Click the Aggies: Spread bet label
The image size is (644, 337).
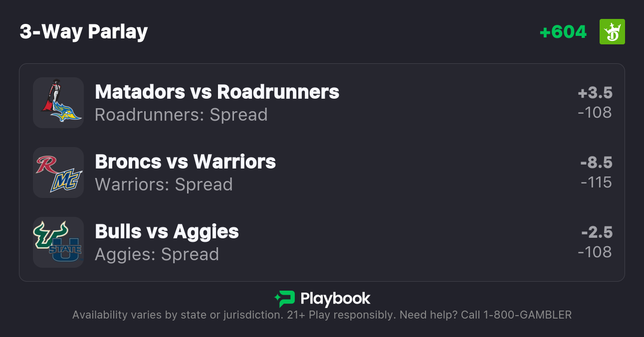pos(157,254)
